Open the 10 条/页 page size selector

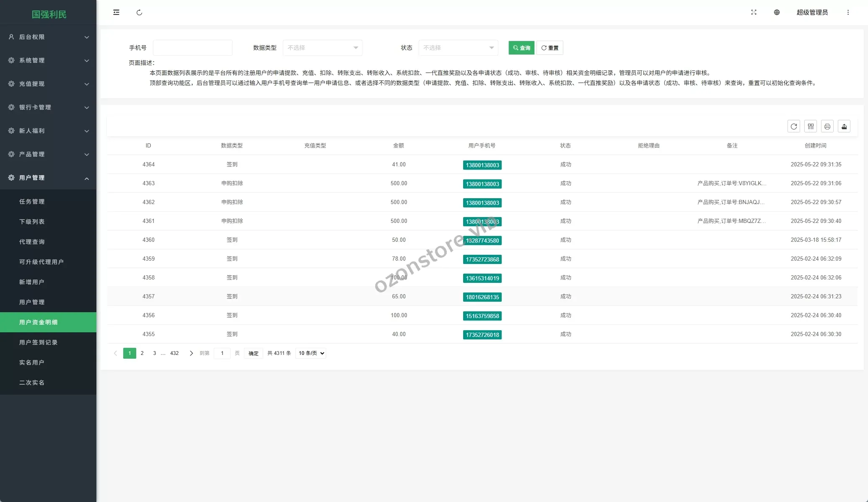311,353
